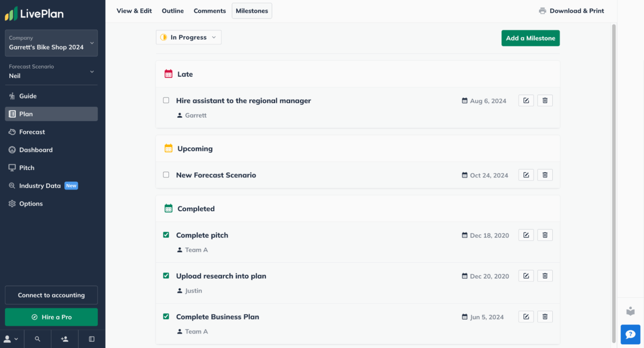Open Industry Data in the sidebar

point(51,186)
